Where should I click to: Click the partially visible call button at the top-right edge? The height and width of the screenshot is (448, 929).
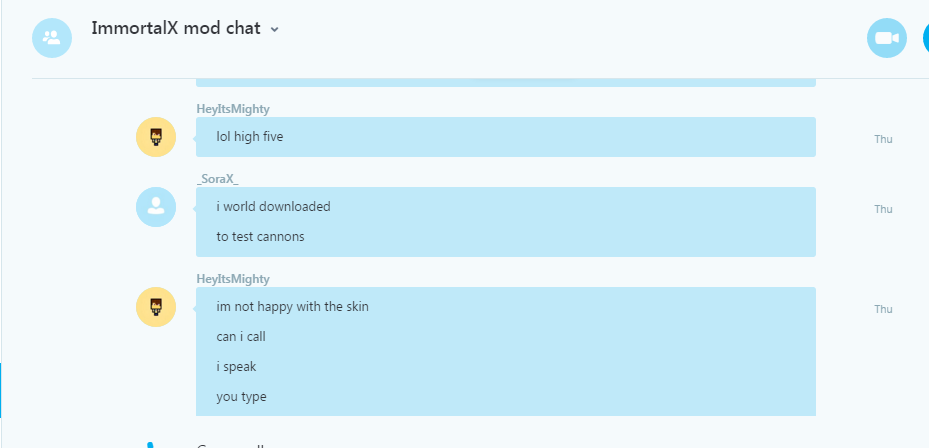[x=926, y=38]
